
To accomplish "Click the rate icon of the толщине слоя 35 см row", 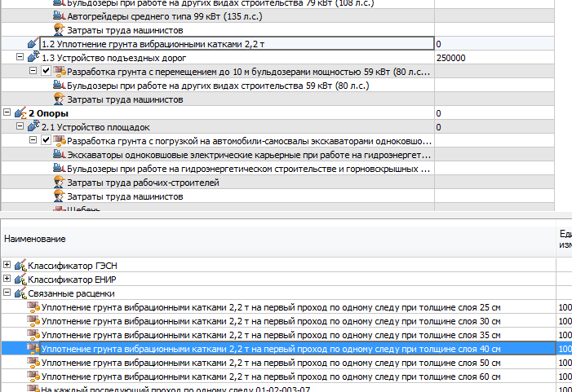I will pos(33,335).
